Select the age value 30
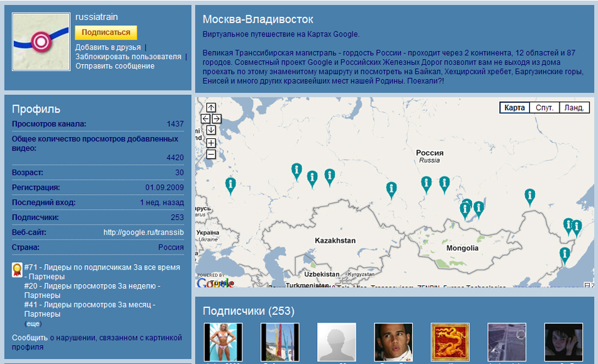Image resolution: width=598 pixels, height=364 pixels. click(x=179, y=172)
